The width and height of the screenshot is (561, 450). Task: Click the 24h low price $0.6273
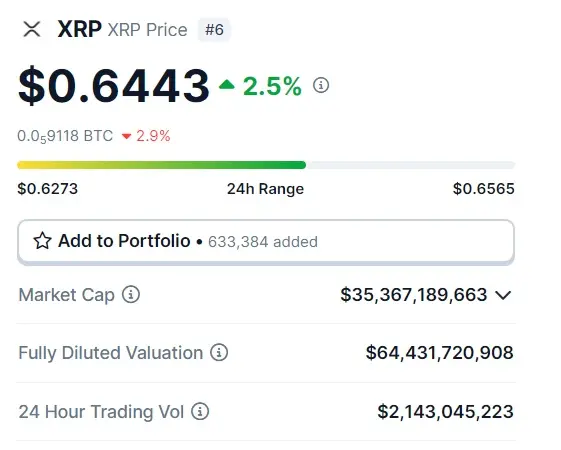click(48, 189)
